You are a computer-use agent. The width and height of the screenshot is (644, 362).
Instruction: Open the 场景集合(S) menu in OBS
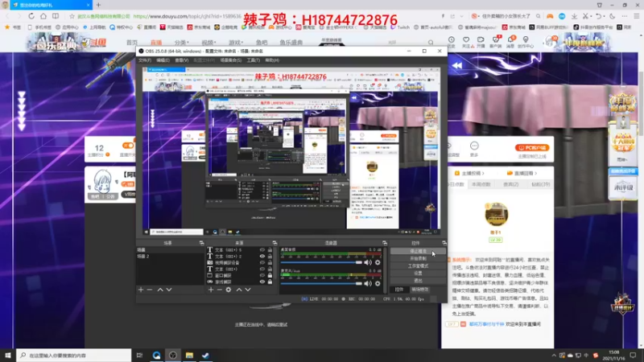click(231, 60)
